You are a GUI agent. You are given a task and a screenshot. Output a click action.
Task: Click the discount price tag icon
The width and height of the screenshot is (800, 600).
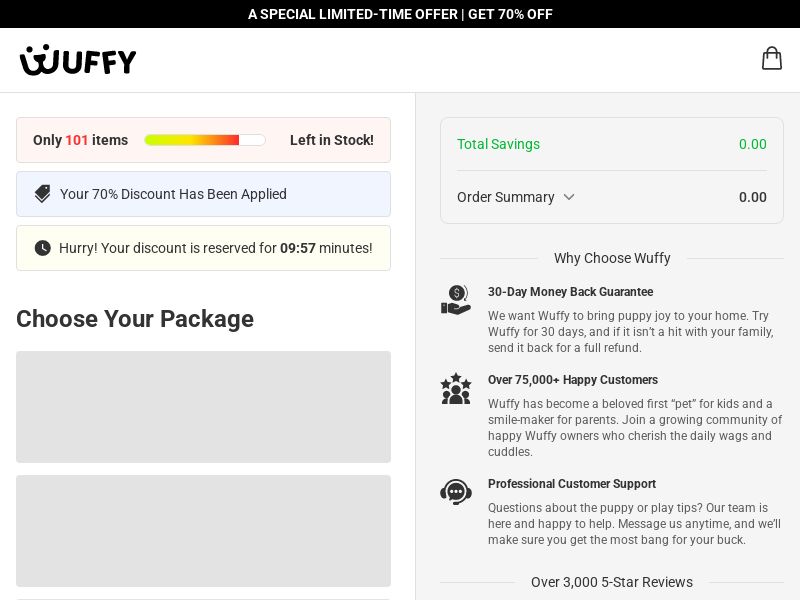[42, 194]
